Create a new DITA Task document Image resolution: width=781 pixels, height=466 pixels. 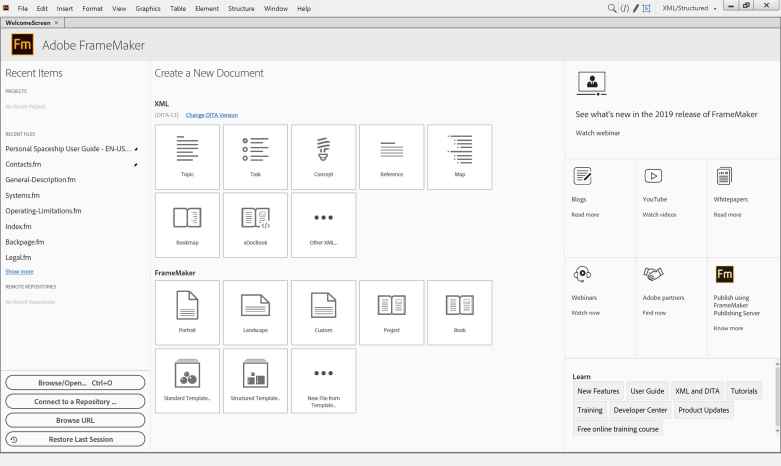[x=255, y=156]
